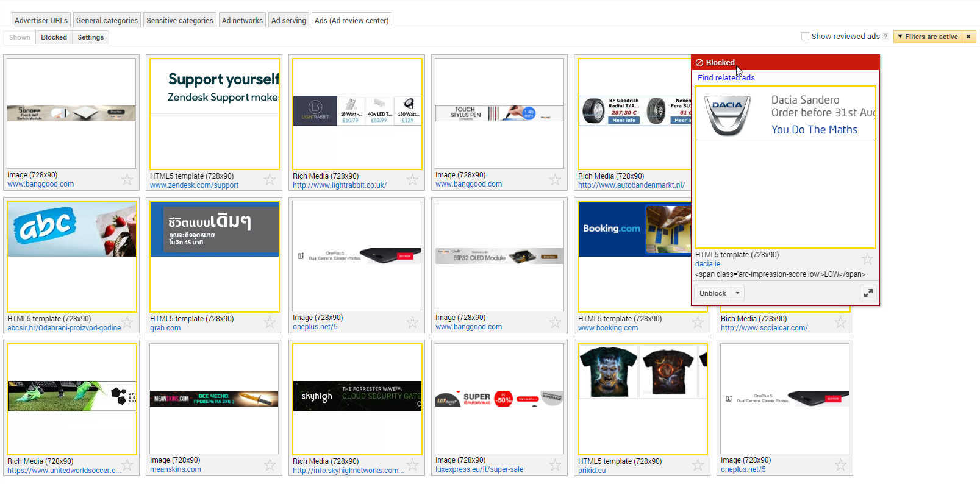Star the prikid.eu ad
Screen dimensions: 980x484
coord(698,464)
